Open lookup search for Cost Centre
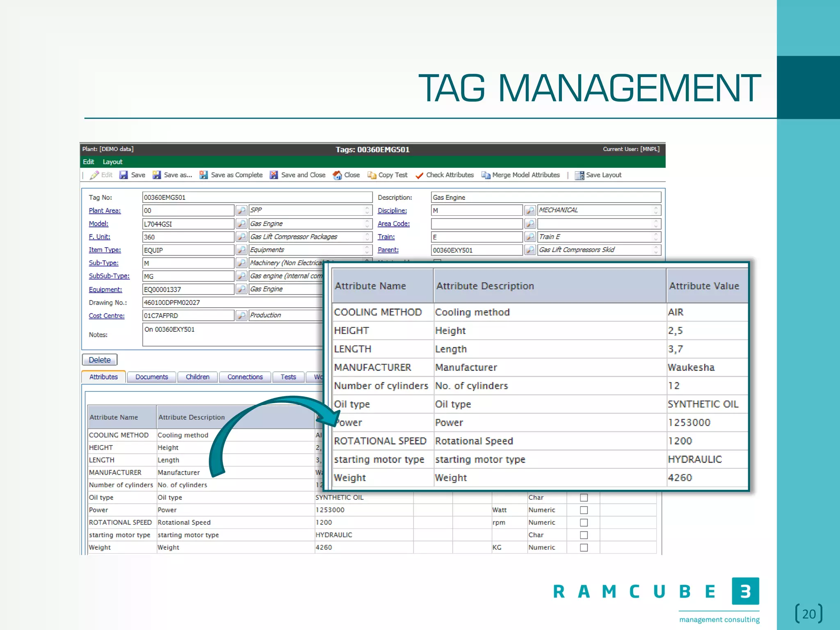 click(x=242, y=315)
